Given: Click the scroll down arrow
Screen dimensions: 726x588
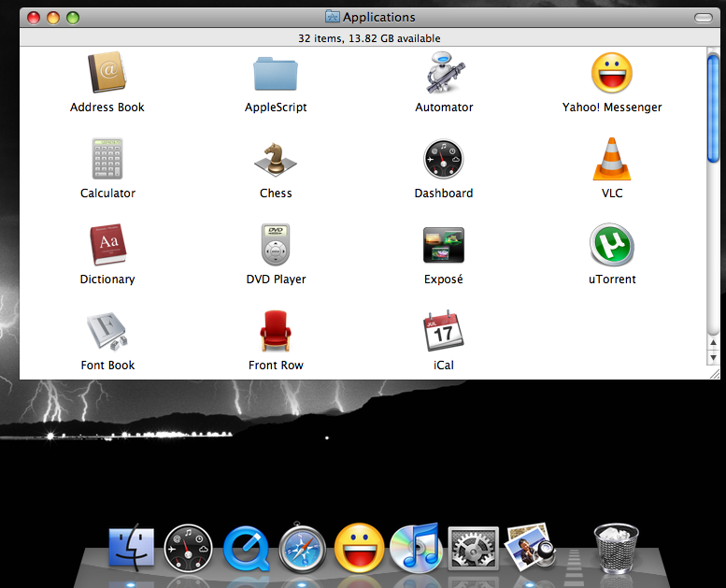Looking at the screenshot, I should (x=714, y=358).
